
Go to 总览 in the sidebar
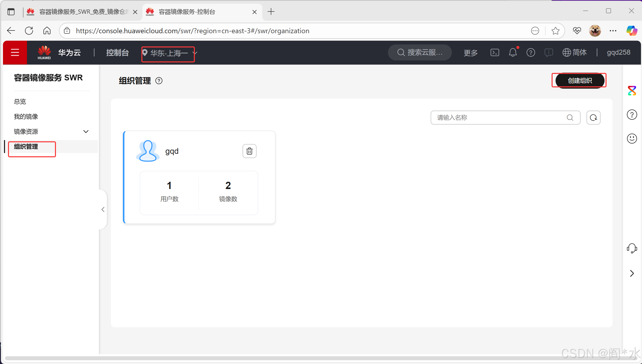(x=20, y=102)
